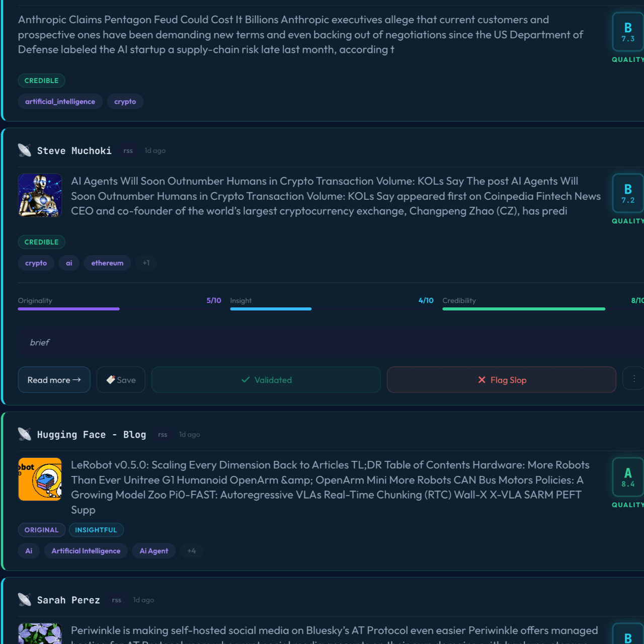Filter by the ethereum tag
This screenshot has height=644, width=644.
(107, 263)
